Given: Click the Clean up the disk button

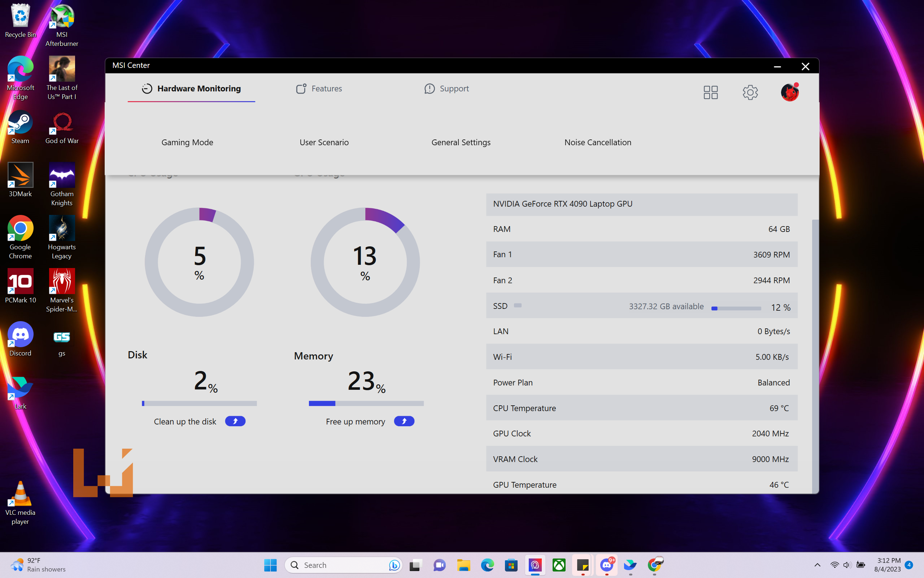Looking at the screenshot, I should 235,421.
